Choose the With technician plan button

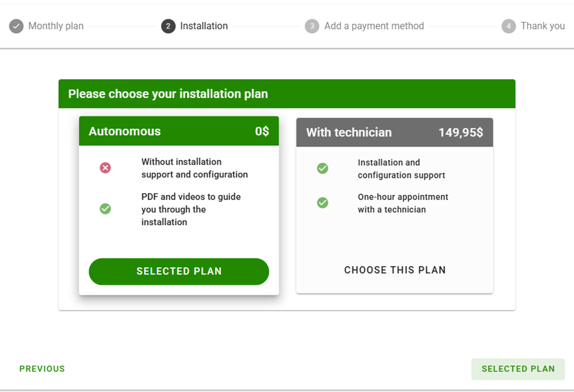395,270
